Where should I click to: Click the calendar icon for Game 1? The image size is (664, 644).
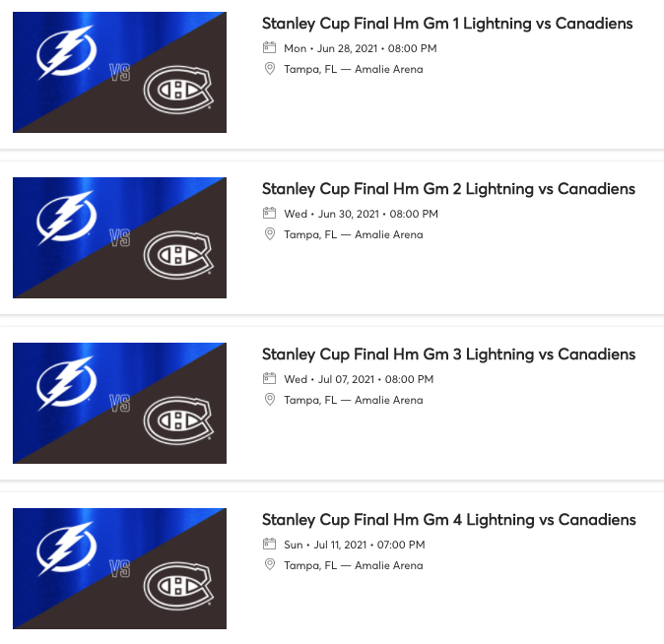pos(269,48)
